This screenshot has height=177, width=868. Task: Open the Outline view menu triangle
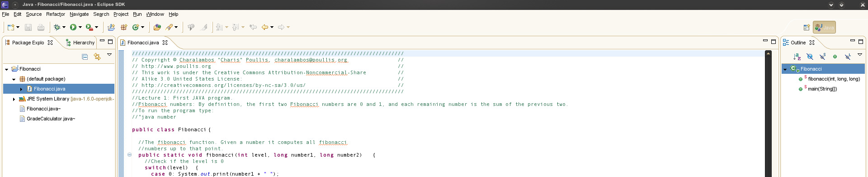860,55
